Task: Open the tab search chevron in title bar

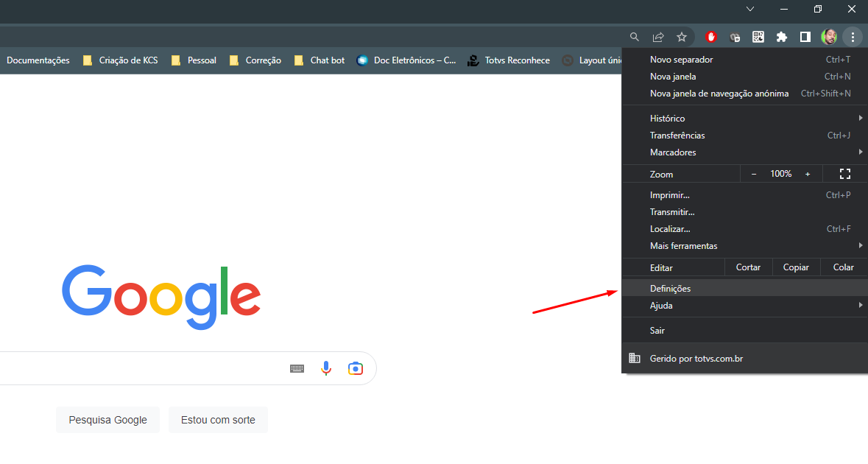Action: [750, 9]
